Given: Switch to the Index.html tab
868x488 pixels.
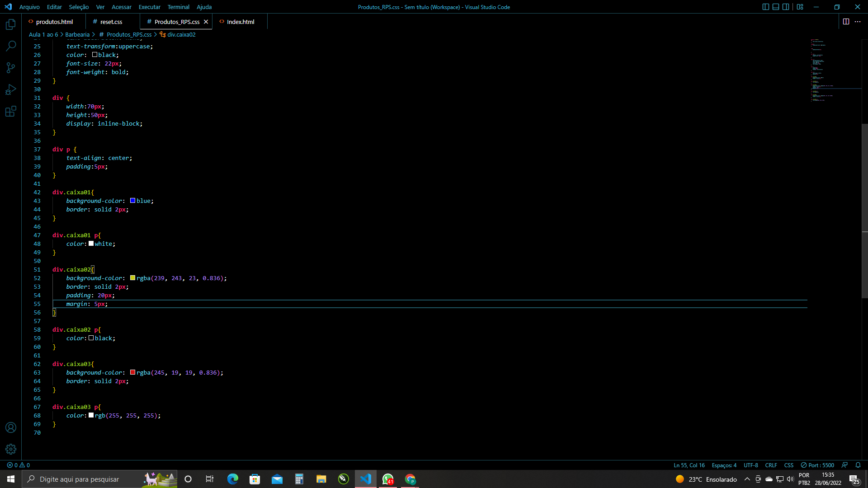Looking at the screenshot, I should 240,22.
